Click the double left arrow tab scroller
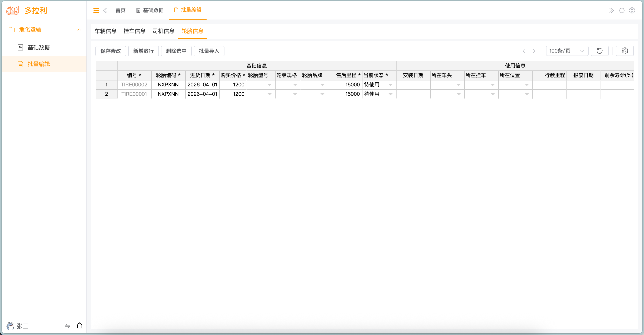The image size is (644, 335). coord(105,10)
